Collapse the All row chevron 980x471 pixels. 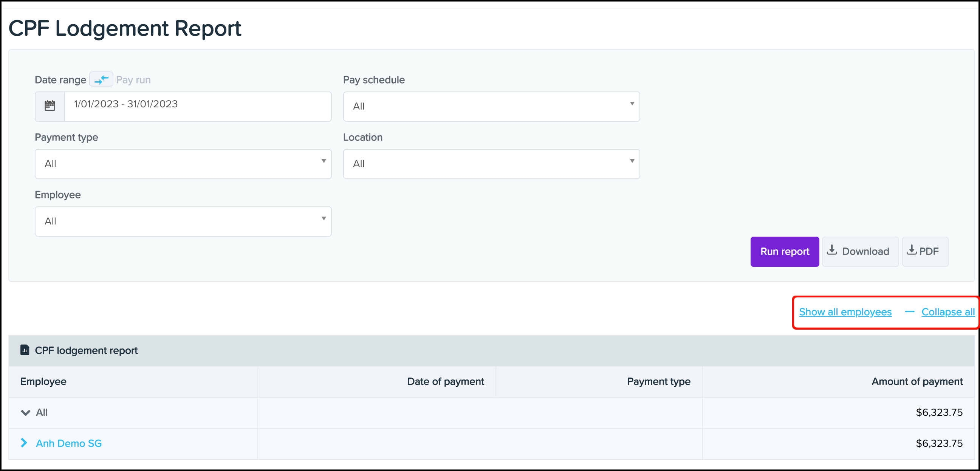coord(25,412)
